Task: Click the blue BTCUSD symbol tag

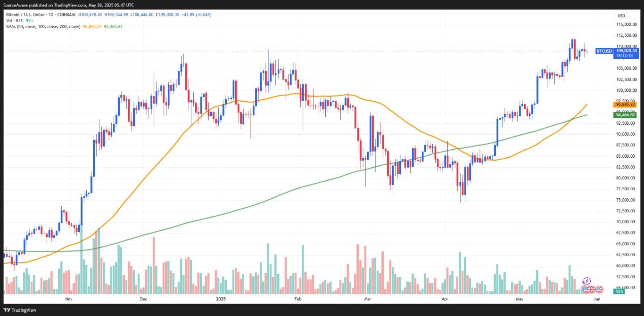Action: click(x=604, y=51)
